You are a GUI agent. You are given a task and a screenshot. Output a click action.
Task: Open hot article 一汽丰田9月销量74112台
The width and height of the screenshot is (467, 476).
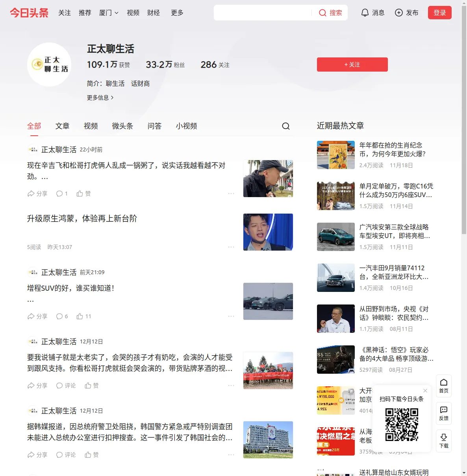pos(394,272)
